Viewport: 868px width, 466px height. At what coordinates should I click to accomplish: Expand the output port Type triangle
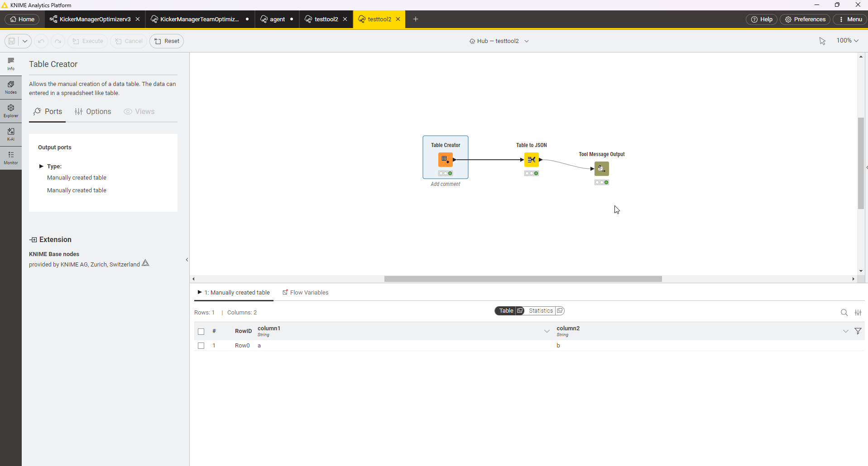coord(41,166)
